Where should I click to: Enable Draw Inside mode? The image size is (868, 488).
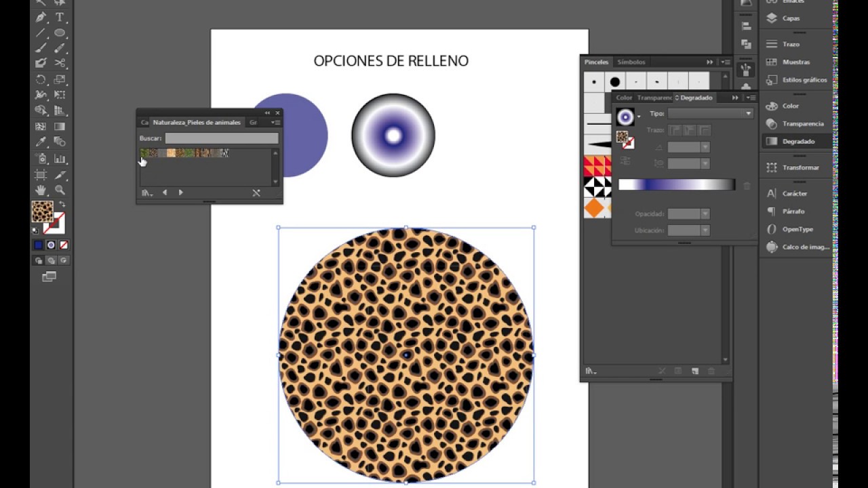pos(64,260)
